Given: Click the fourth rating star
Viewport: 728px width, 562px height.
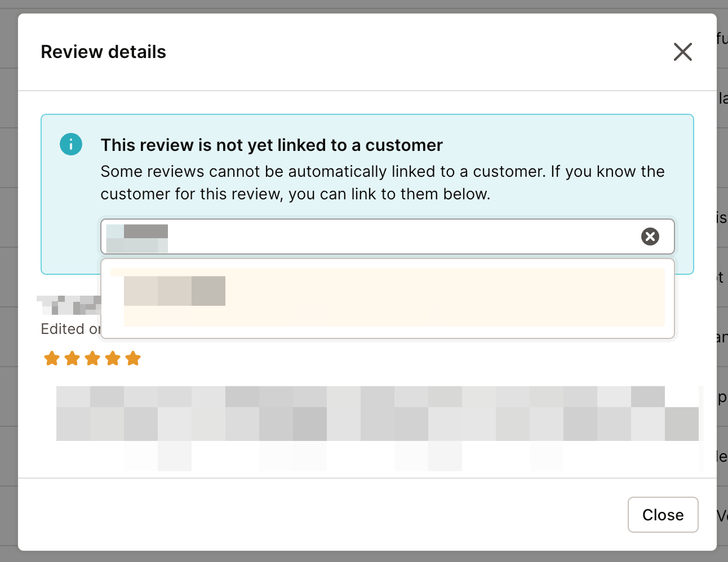Looking at the screenshot, I should point(113,358).
